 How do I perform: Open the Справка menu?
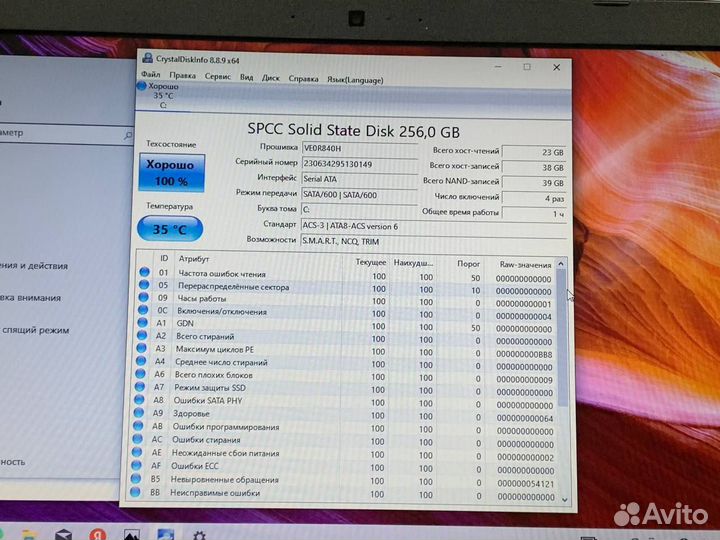[x=304, y=79]
